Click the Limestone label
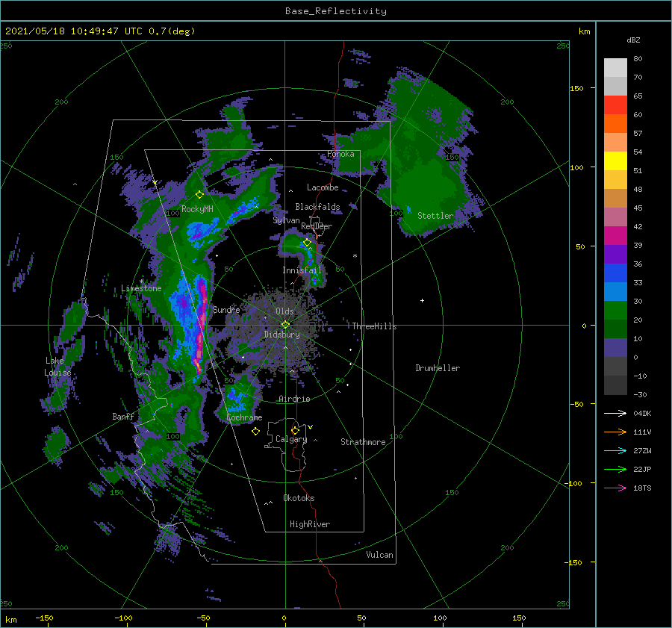This screenshot has width=672, height=628. [141, 288]
